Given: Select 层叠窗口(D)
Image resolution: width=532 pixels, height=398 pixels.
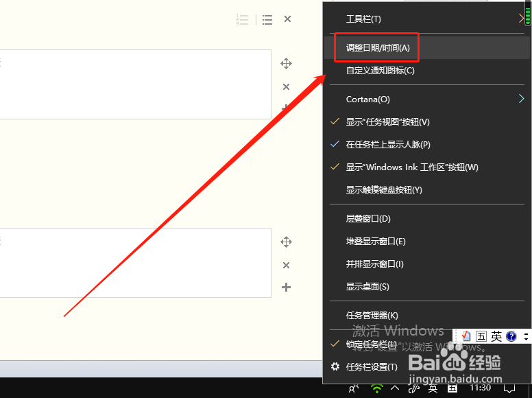Looking at the screenshot, I should point(427,219).
